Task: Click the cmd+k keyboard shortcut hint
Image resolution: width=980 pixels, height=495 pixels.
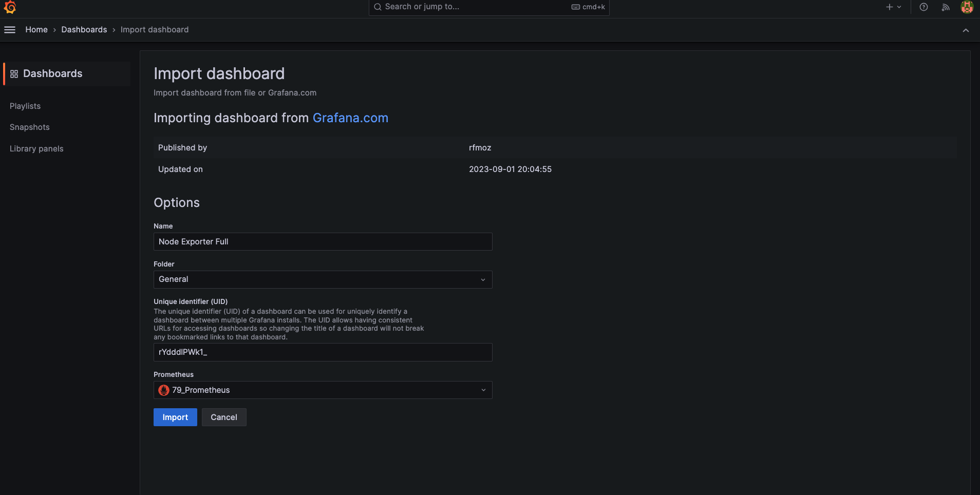Action: pyautogui.click(x=589, y=7)
